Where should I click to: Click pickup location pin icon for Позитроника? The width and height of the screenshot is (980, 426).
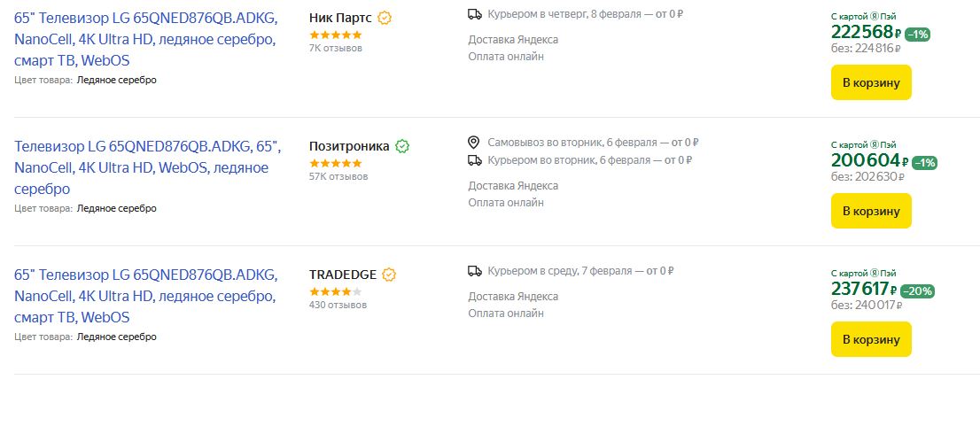pos(474,143)
